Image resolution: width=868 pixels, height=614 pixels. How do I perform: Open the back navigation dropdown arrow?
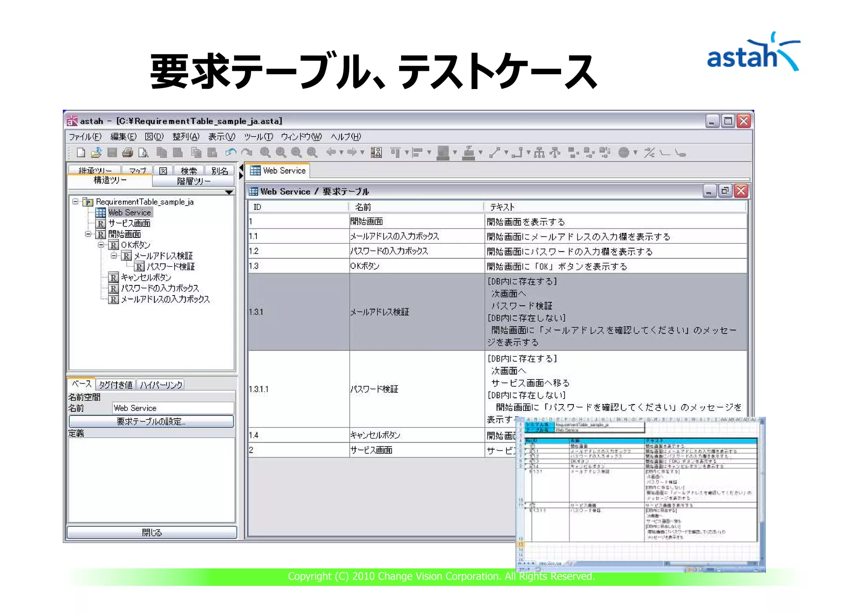(x=341, y=153)
